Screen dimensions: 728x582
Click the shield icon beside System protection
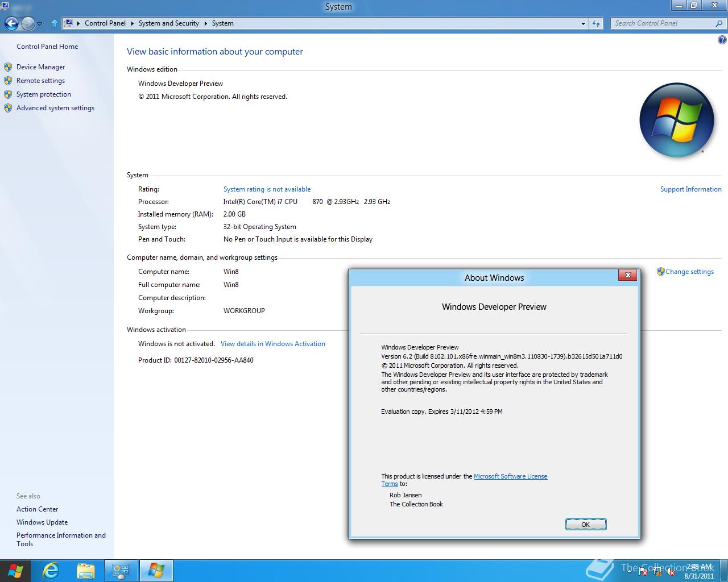pos(8,94)
